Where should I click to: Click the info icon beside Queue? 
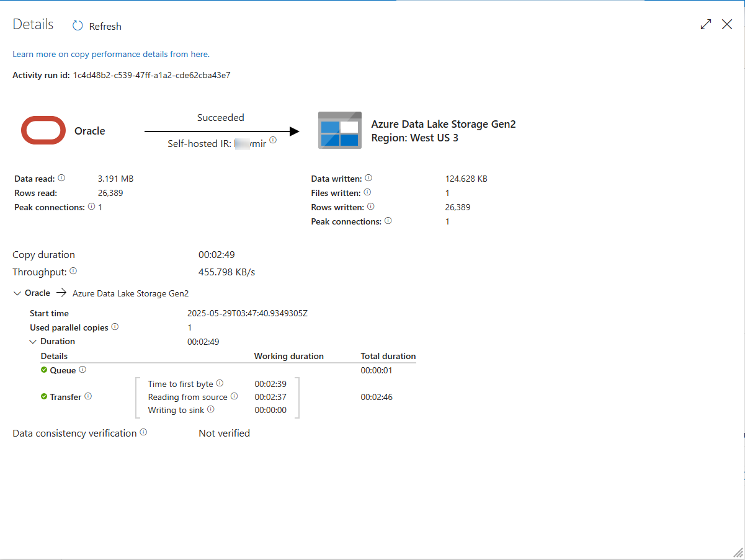click(x=83, y=370)
